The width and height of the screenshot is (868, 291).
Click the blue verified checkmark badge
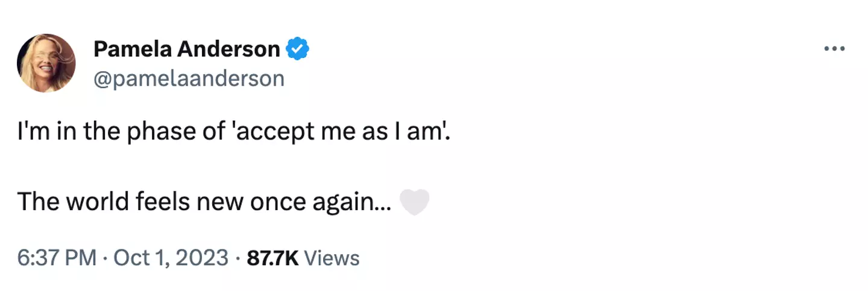[x=297, y=49]
